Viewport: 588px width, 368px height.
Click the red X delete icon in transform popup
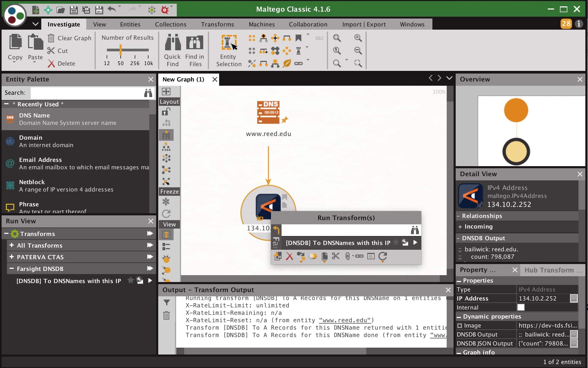(290, 256)
